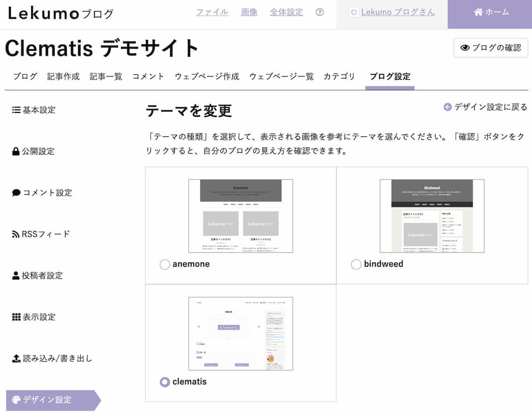Click the Lekumo ブログ logo
The width and height of the screenshot is (532, 417).
(x=60, y=13)
